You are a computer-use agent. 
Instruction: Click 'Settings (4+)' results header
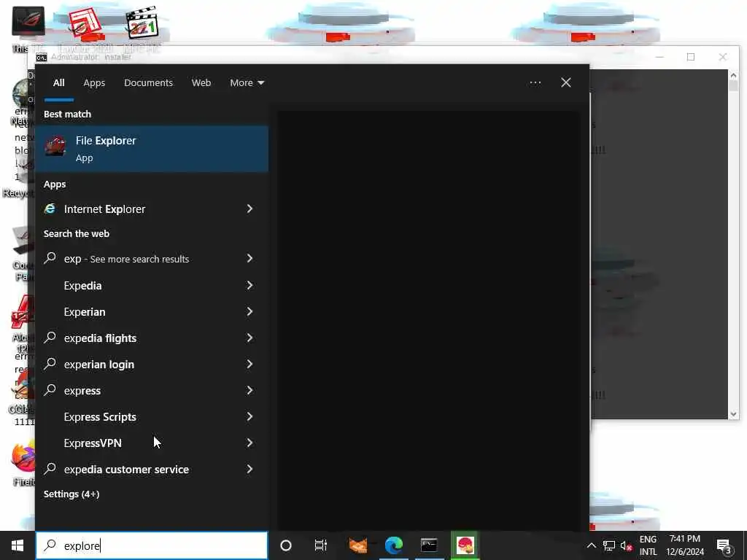[x=71, y=494]
